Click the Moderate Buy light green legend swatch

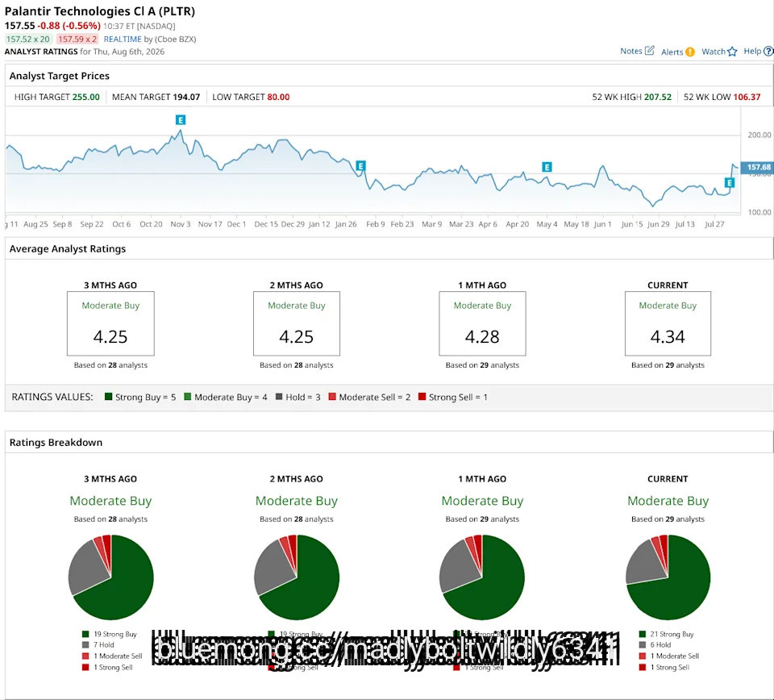188,397
